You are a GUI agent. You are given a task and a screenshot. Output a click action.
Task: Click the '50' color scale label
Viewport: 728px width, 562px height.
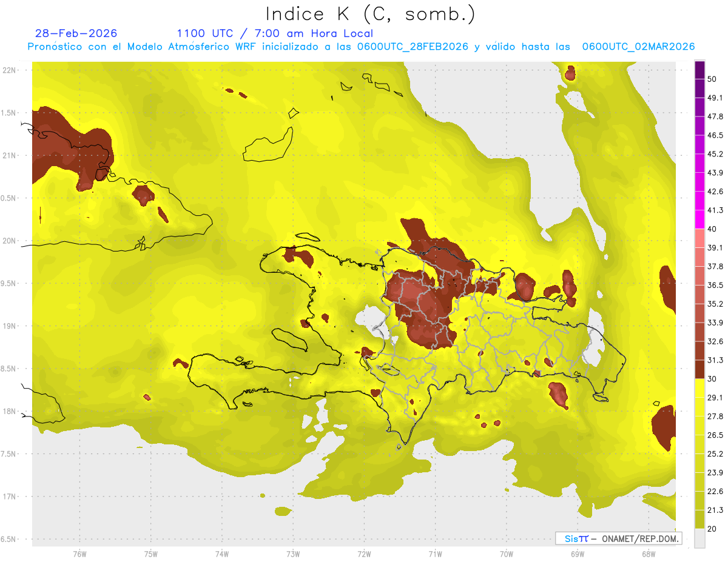[x=713, y=79]
